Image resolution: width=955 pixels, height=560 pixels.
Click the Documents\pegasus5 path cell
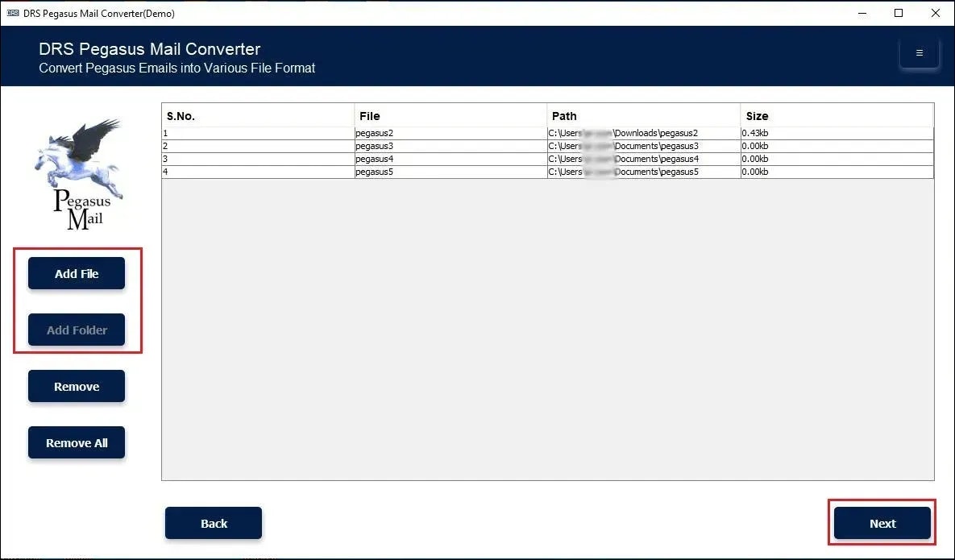pyautogui.click(x=644, y=172)
